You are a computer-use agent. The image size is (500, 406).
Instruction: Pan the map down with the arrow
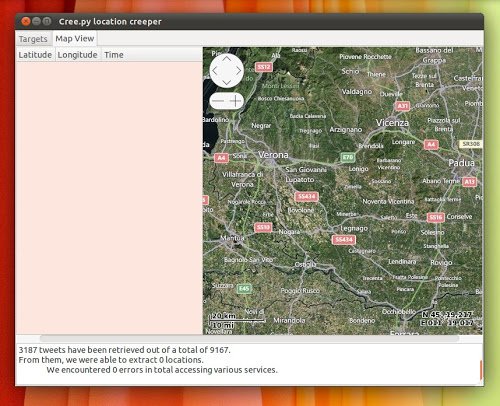(x=227, y=82)
